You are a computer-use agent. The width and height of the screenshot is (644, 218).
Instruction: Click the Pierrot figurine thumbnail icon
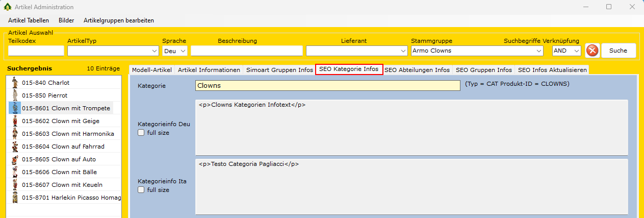click(15, 95)
